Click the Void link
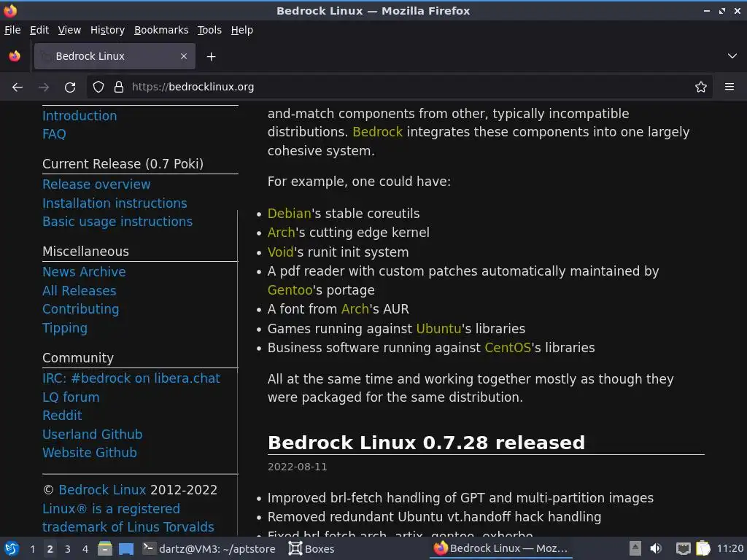Image resolution: width=747 pixels, height=560 pixels. [x=281, y=252]
